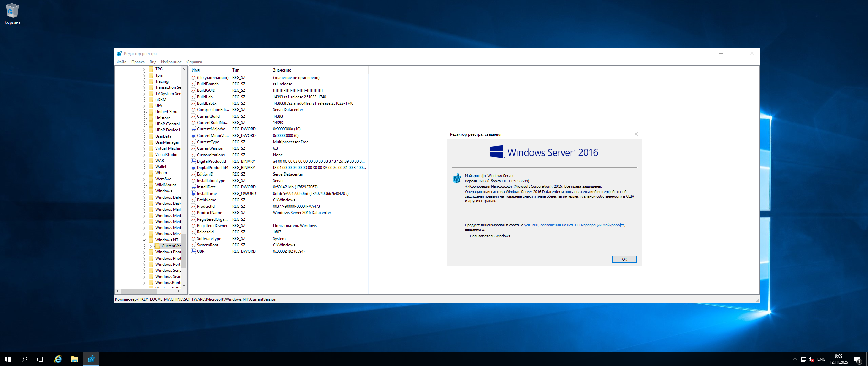868x366 pixels.
Task: Open the Файл menu
Action: point(121,62)
